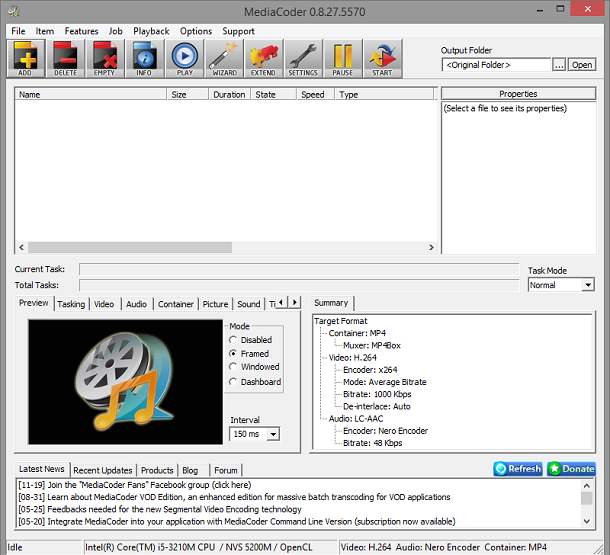Click the Output Folder input field
The width and height of the screenshot is (610, 555).
click(x=496, y=65)
